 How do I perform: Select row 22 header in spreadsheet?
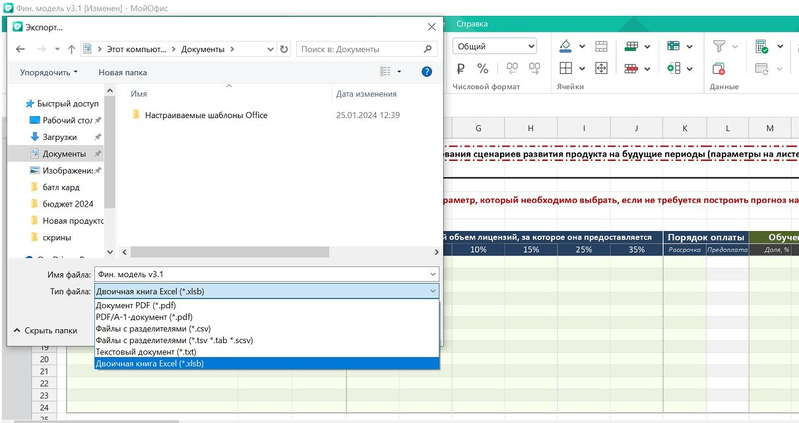pos(44,383)
